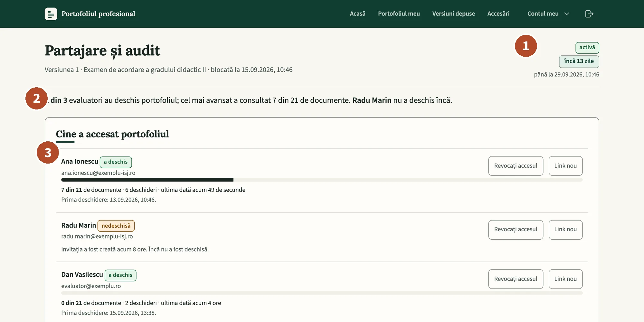Click the 'Invitația a fost creată acum 8 ore' text
The width and height of the screenshot is (644, 322).
(x=135, y=250)
